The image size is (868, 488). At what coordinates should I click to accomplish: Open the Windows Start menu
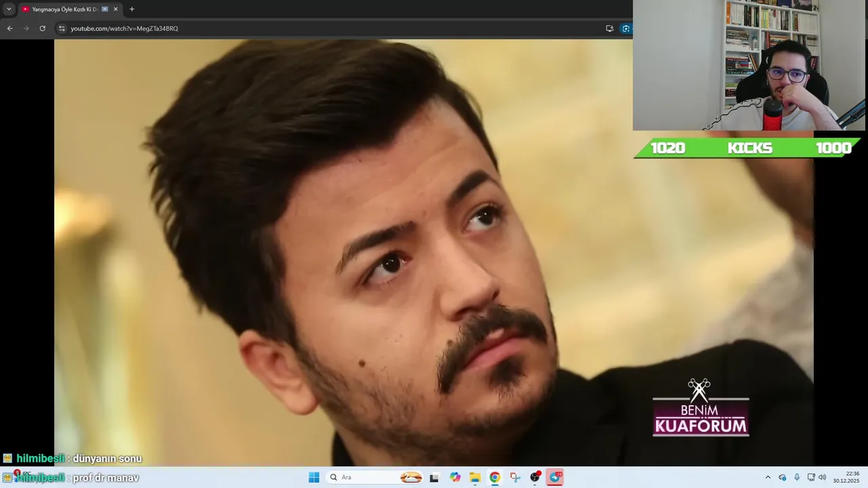(x=314, y=477)
